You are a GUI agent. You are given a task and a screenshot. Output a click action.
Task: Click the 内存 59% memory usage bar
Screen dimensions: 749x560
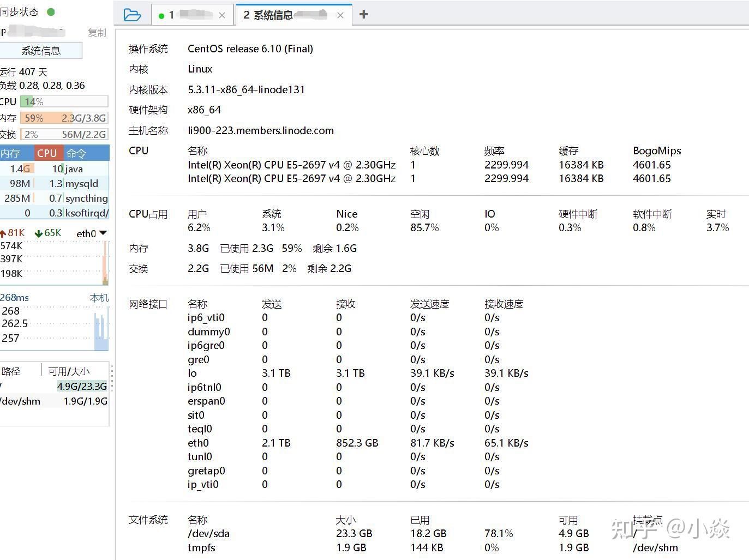(x=64, y=117)
